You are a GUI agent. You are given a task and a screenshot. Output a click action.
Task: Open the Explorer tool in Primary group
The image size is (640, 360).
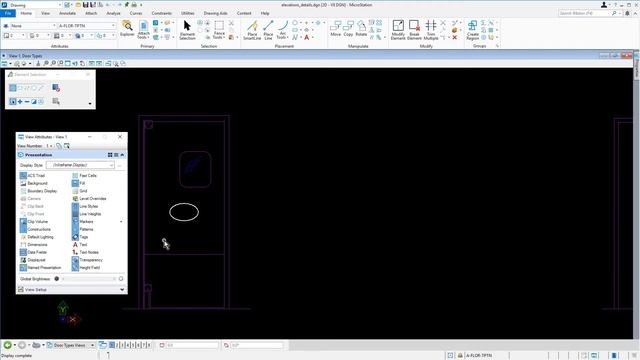(x=127, y=29)
